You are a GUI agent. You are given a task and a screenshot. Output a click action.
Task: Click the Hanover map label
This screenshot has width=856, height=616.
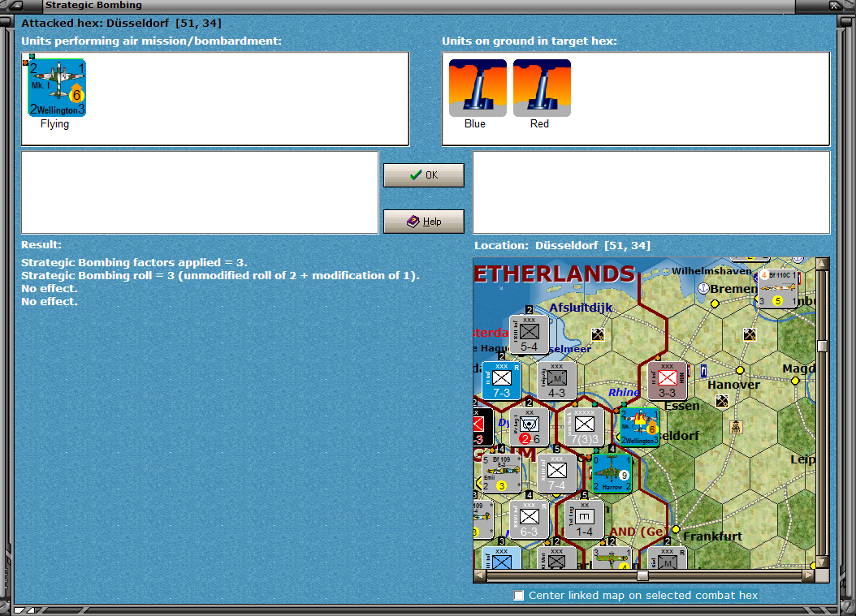tap(733, 385)
